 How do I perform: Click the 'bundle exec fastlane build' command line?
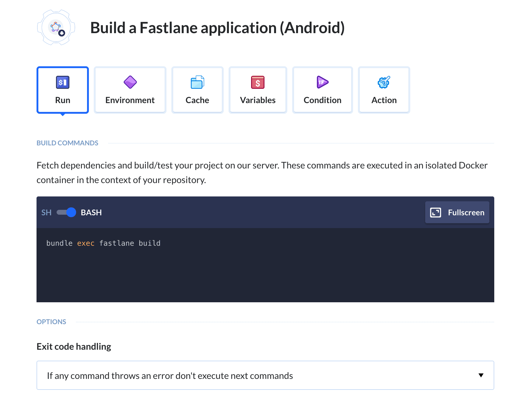click(x=103, y=243)
